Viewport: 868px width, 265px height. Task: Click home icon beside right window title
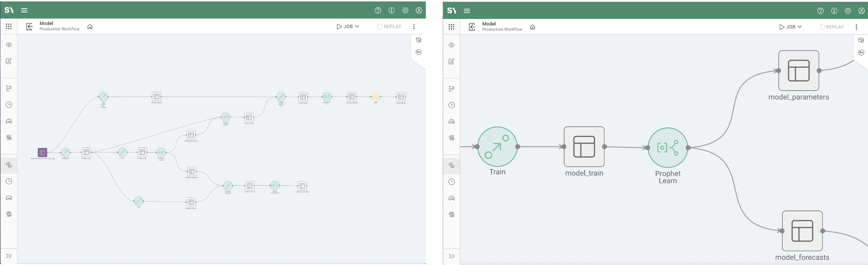tap(532, 27)
